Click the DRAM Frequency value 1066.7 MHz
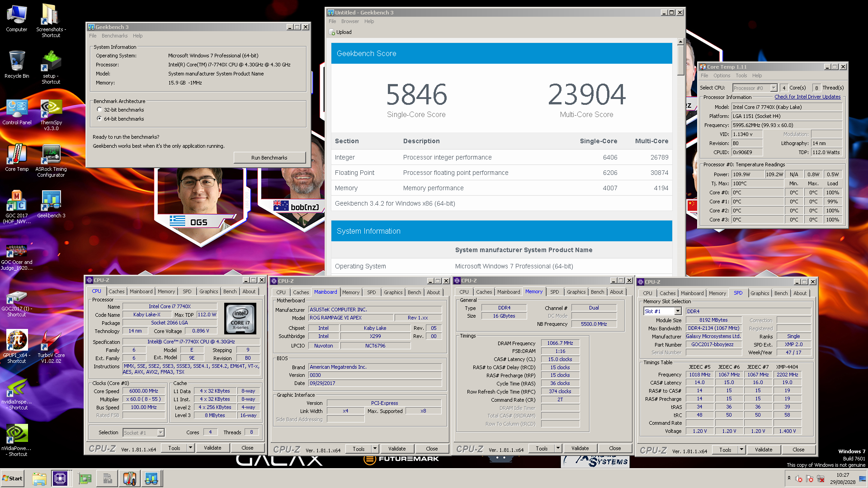The height and width of the screenshot is (488, 868). [560, 343]
